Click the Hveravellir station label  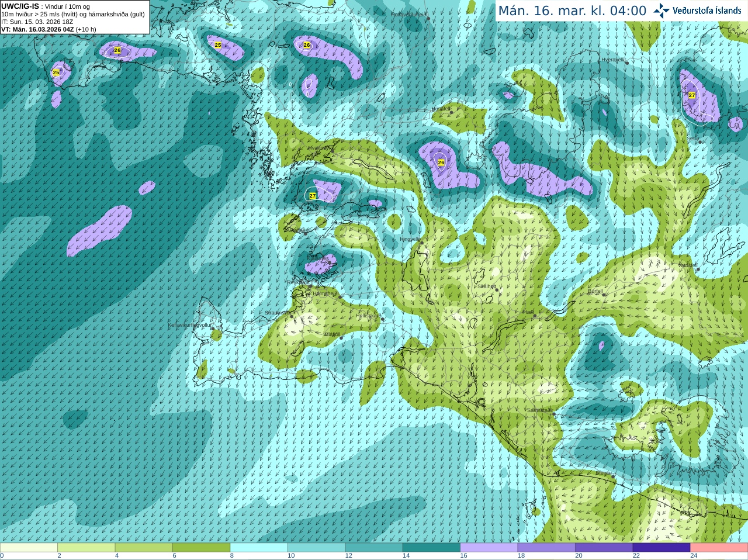(x=614, y=60)
